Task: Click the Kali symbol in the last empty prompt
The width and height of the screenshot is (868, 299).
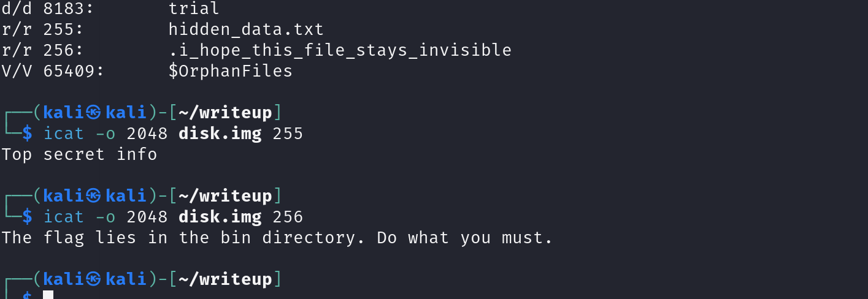Action: click(x=93, y=279)
